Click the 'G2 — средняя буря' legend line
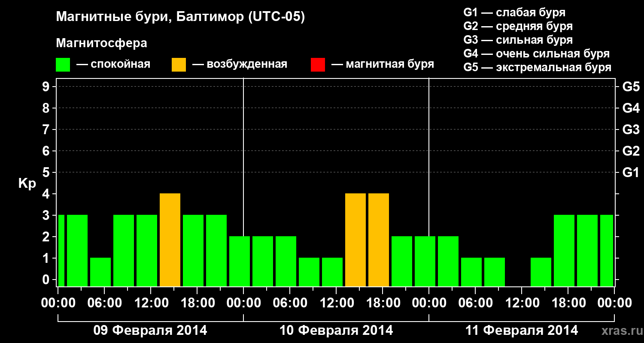Screen dimensions: 644x343 coord(518,26)
